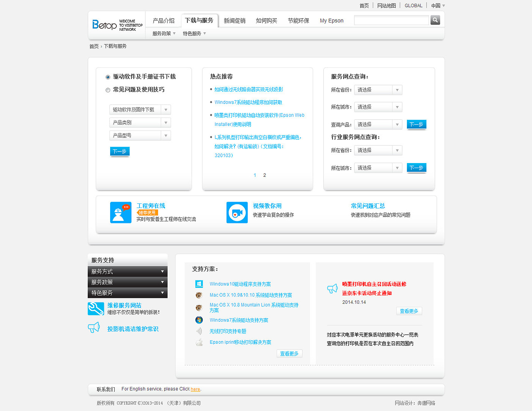Click the search input field
Screen dimensions: 532x411
click(391, 20)
